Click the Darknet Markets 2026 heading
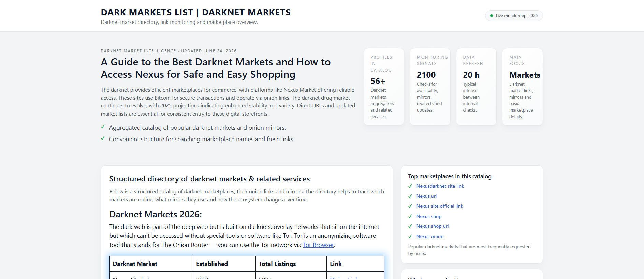Image resolution: width=644 pixels, height=279 pixels. pyautogui.click(x=156, y=214)
